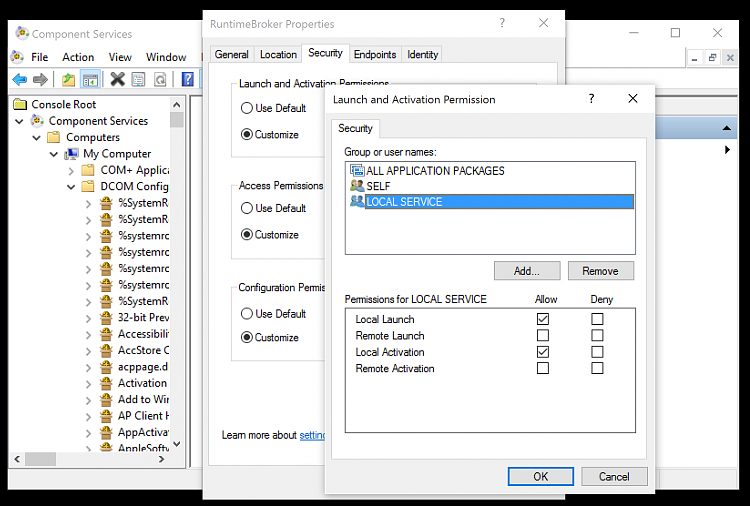Click the Component Services tree node icon
This screenshot has height=506, width=750.
37,121
